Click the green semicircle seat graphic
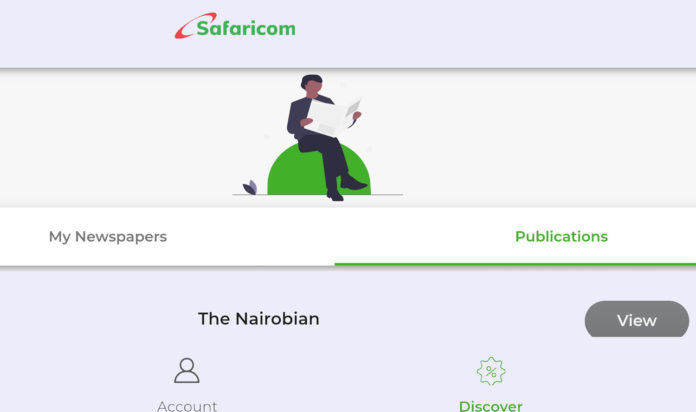This screenshot has height=412, width=696. coord(319,169)
